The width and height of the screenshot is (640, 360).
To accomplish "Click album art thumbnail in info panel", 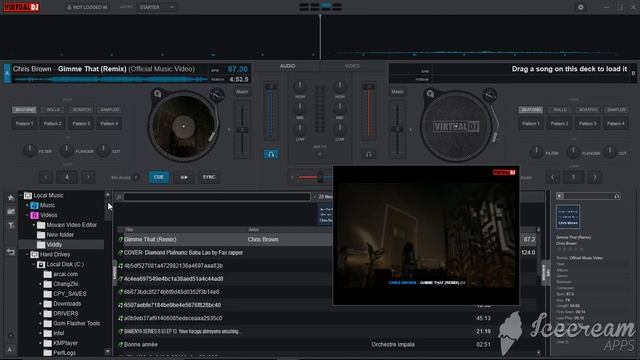I will [568, 217].
